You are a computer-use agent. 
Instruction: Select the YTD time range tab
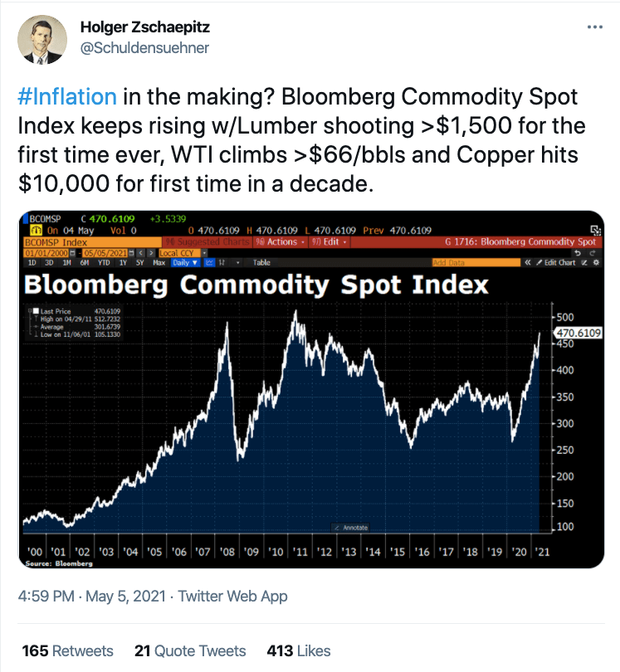(x=104, y=262)
